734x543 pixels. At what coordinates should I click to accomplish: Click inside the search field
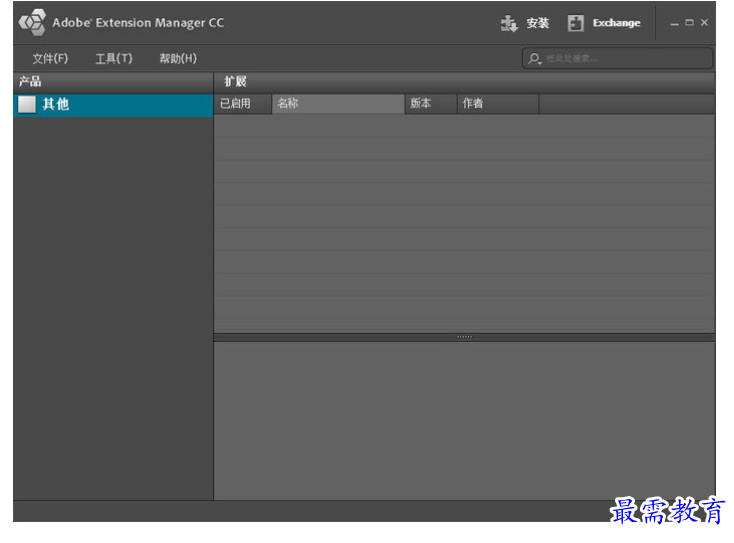pyautogui.click(x=617, y=59)
